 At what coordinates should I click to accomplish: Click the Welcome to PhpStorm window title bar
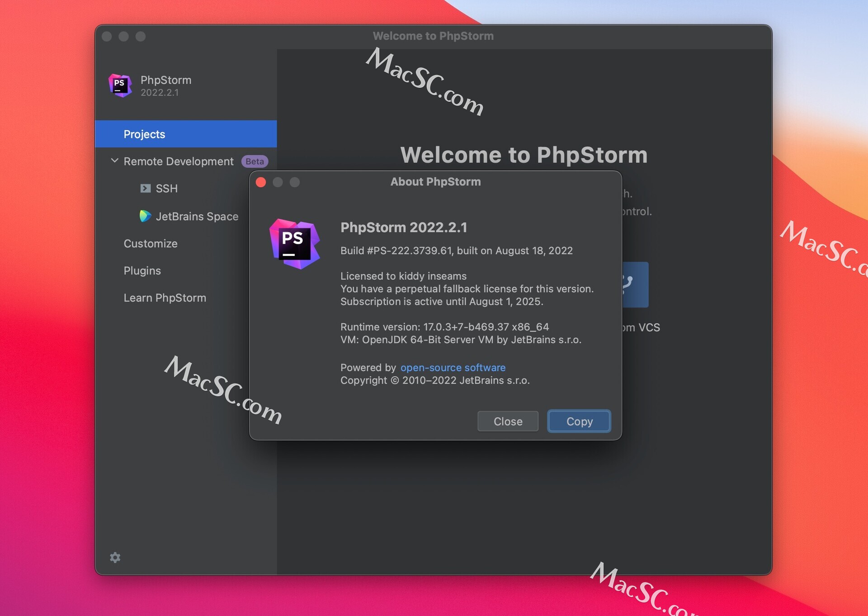[433, 36]
